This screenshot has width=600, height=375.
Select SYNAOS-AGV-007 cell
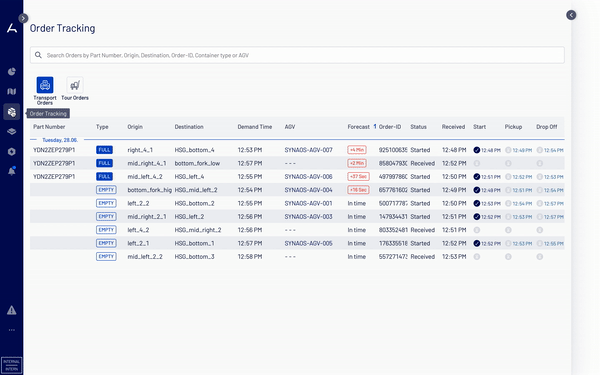pyautogui.click(x=308, y=150)
